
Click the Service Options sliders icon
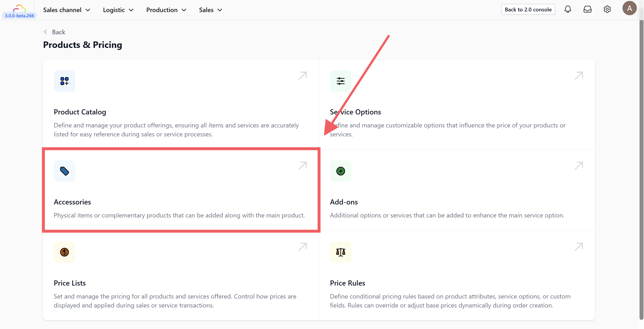click(340, 81)
